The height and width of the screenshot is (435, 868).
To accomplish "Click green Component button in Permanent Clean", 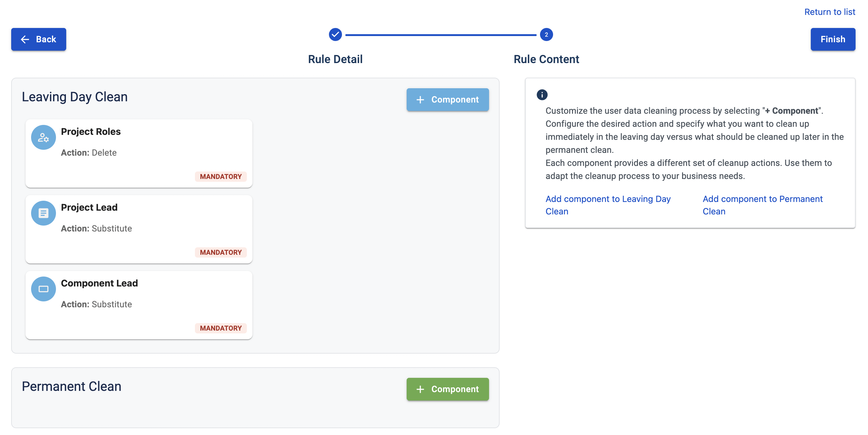I will pyautogui.click(x=447, y=389).
